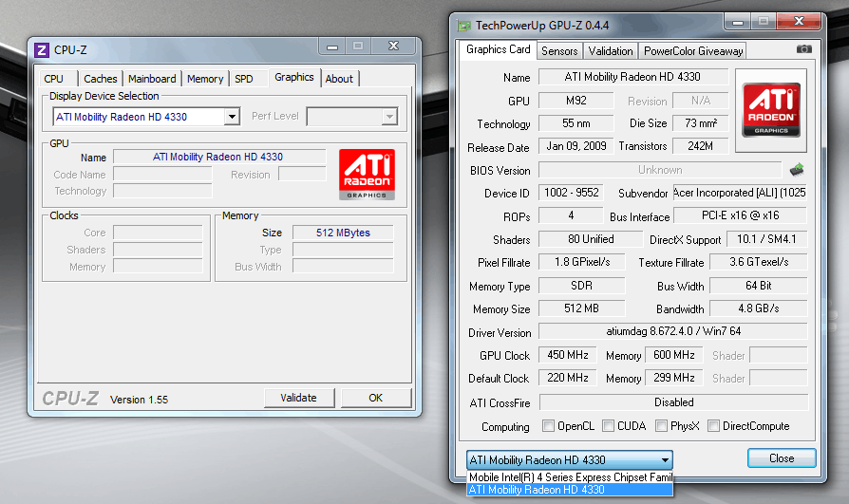
Task: Click the Die Size field showing 73 mm²
Action: [701, 123]
